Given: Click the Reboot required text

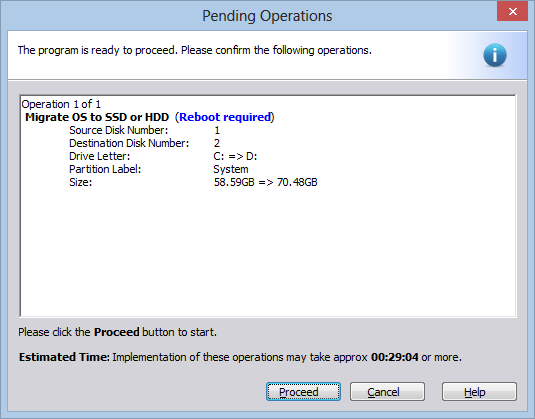Looking at the screenshot, I should 225,117.
